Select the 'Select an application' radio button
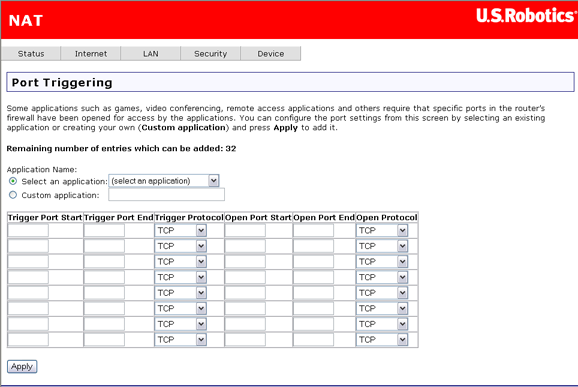The height and width of the screenshot is (387, 578). [13, 181]
